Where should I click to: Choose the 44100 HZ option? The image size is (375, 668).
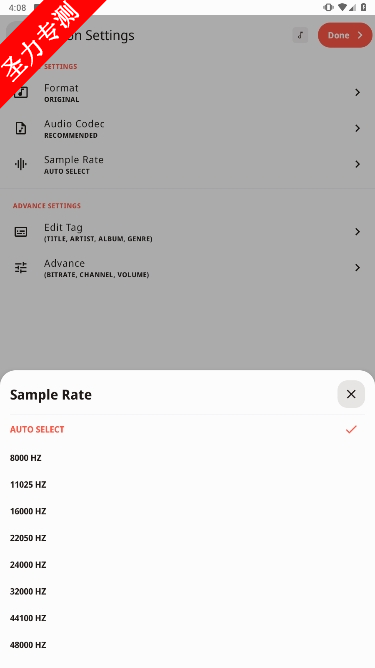188,618
